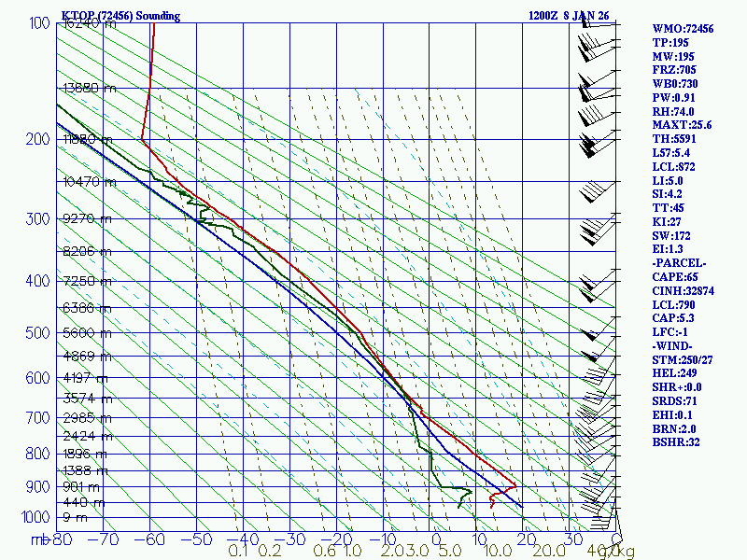
Task: Select the 'SRDS:71' value
Action: [x=674, y=401]
